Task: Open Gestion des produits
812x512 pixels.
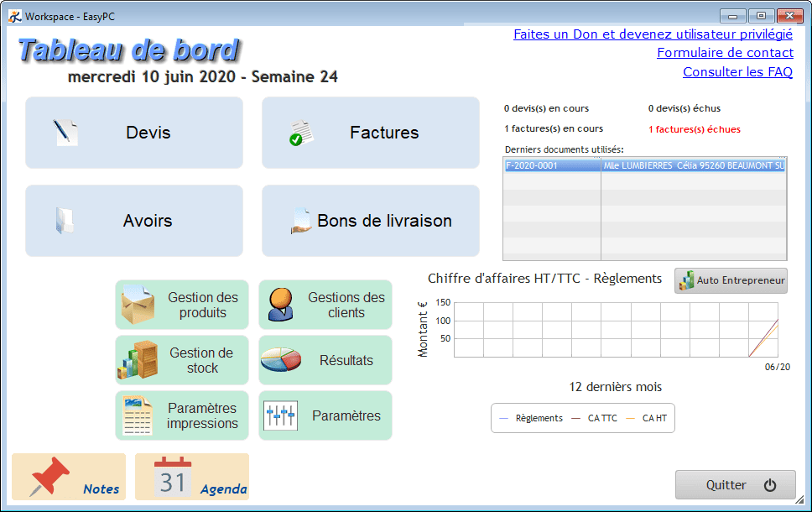Action: click(182, 305)
